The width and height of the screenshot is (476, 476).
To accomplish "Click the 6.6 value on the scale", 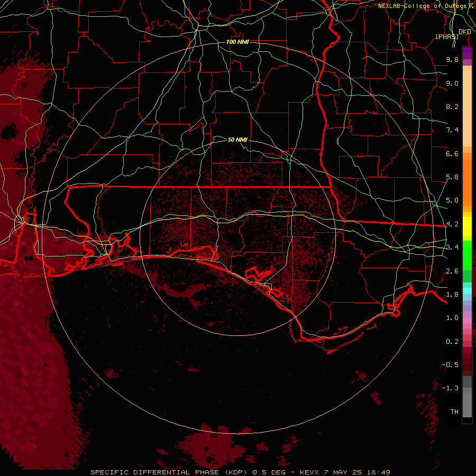I will click(x=452, y=153).
